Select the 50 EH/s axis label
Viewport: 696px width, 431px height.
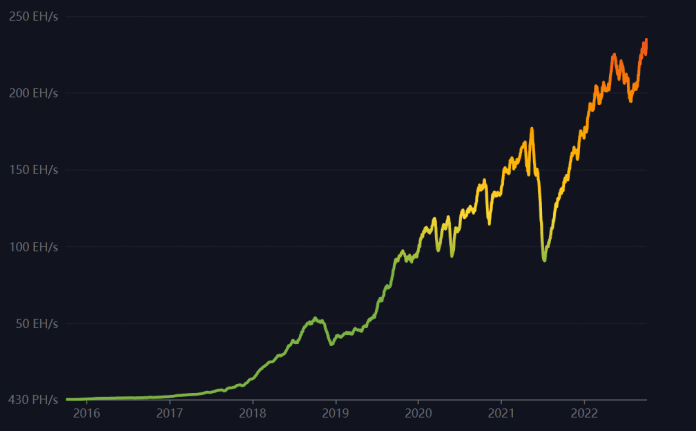[x=35, y=324]
